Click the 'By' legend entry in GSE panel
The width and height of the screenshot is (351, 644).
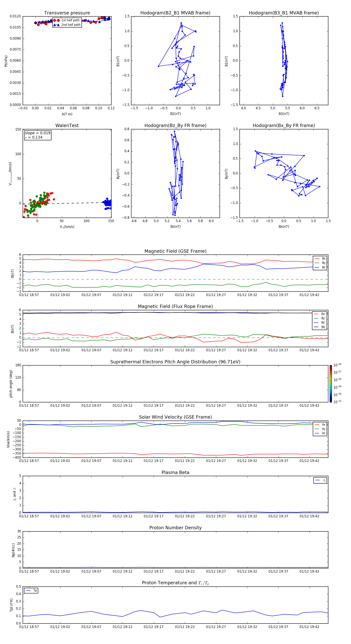320,263
